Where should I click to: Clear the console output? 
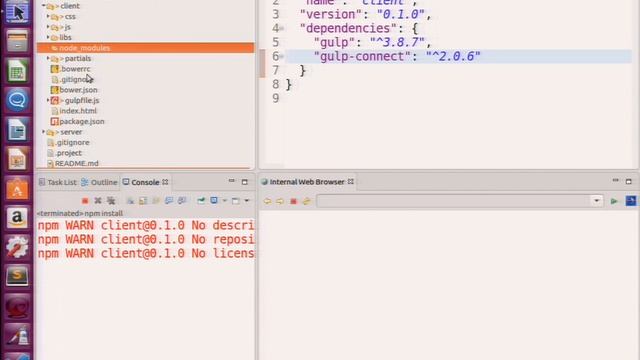click(130, 201)
